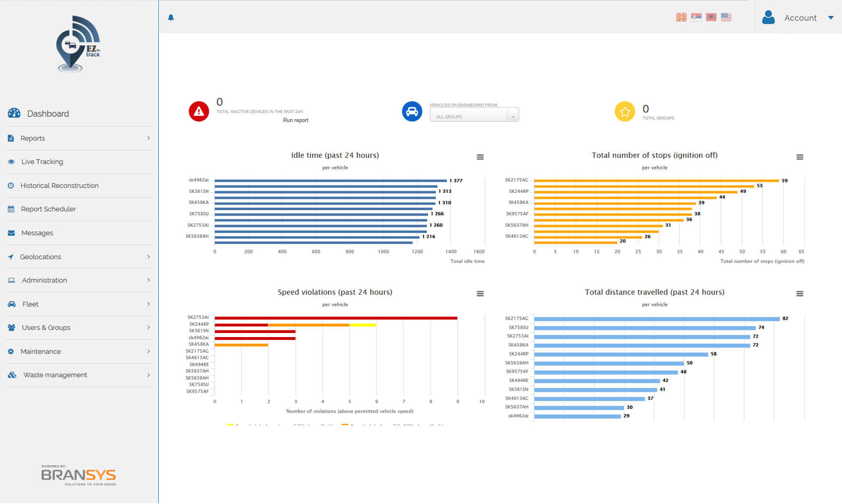Open Total distance travelled chart menu

coord(799,294)
